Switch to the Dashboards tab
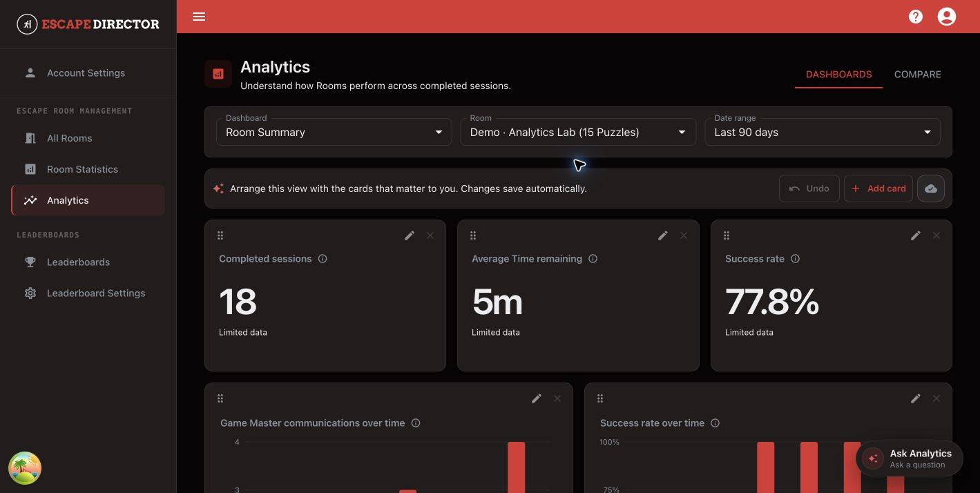 [838, 74]
